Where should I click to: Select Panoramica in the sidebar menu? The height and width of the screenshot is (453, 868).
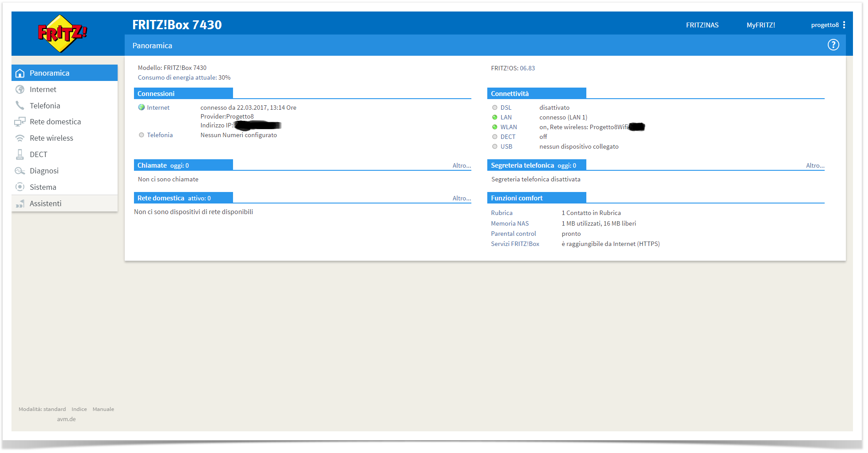tap(50, 73)
